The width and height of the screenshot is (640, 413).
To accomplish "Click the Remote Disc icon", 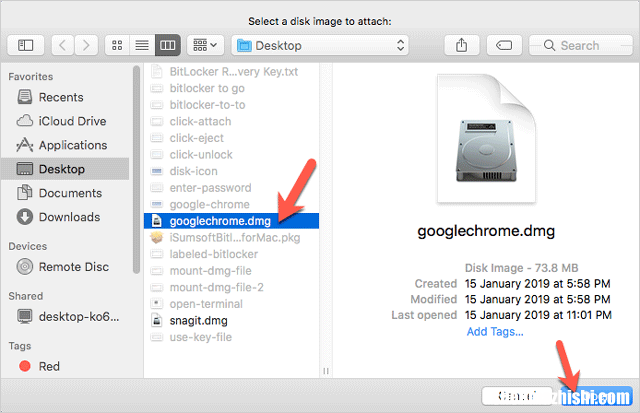I will 24,267.
